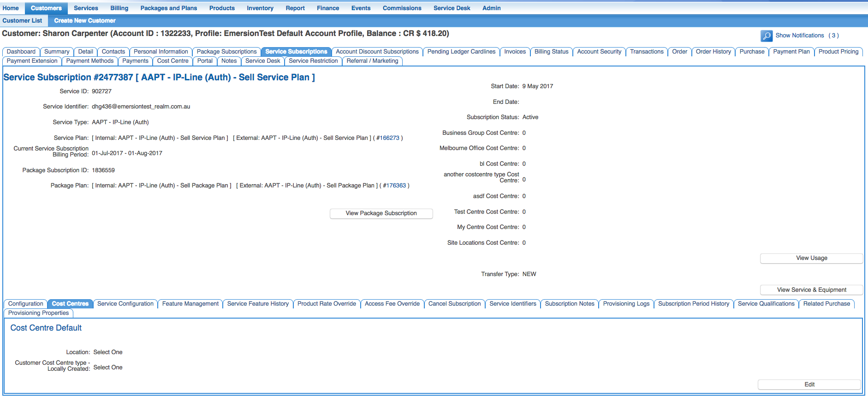Open Pending Ledger Cardlines tab
The image size is (868, 398).
(x=461, y=52)
